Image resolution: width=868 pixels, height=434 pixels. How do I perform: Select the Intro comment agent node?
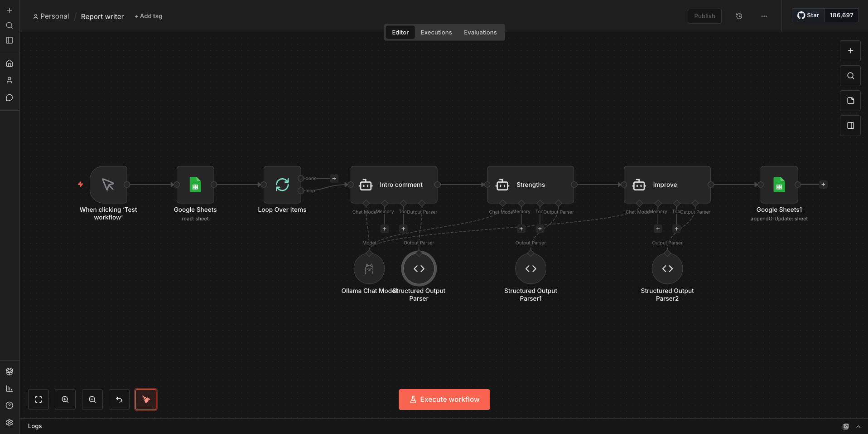pyautogui.click(x=394, y=185)
